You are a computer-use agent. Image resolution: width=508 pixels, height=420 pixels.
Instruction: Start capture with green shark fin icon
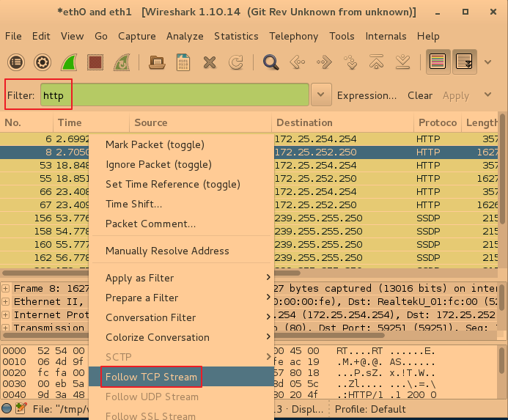pos(69,62)
